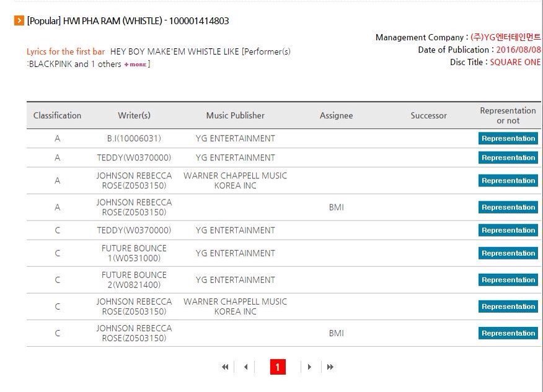The image size is (543, 392).
Task: Click the Writer(s) column header
Action: (x=134, y=116)
